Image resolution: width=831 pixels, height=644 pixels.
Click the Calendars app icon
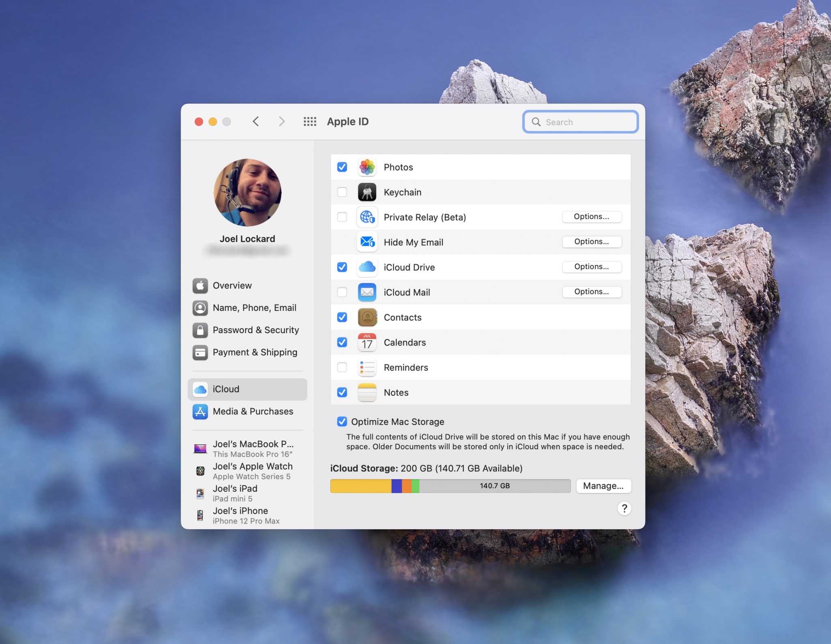click(367, 342)
